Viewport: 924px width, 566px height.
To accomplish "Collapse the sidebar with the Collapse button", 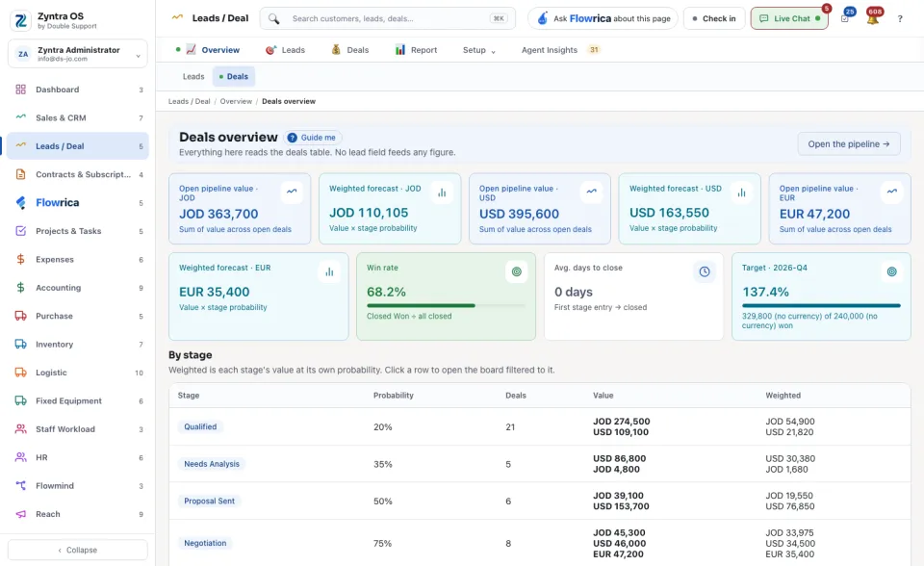I will pyautogui.click(x=78, y=550).
